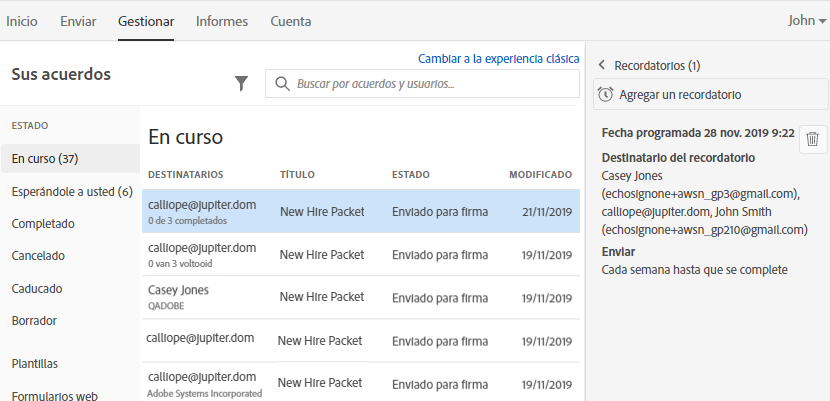
Task: Show Completado agreements
Action: pos(43,223)
